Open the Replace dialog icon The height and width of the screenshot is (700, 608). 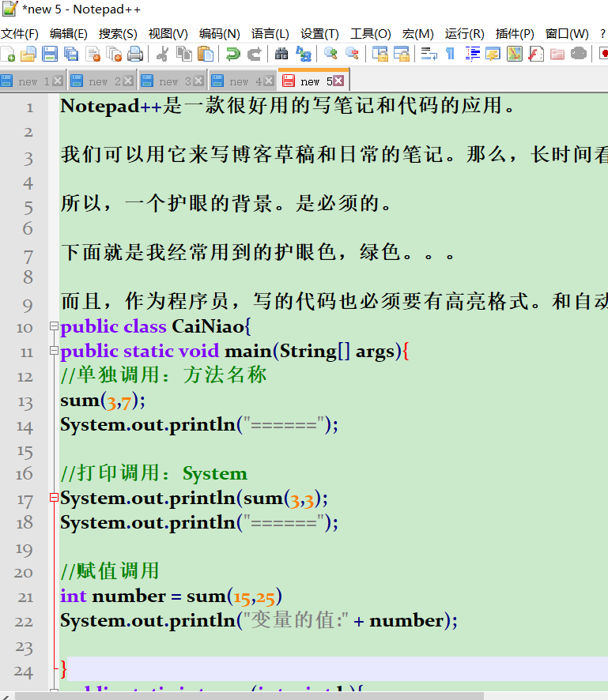pos(304,54)
